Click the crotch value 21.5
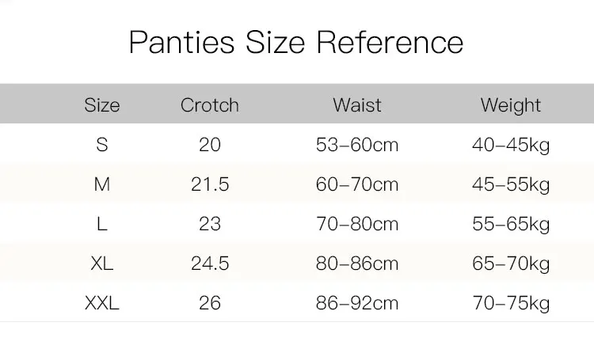Viewport: 594px width, 364px height. tap(210, 184)
